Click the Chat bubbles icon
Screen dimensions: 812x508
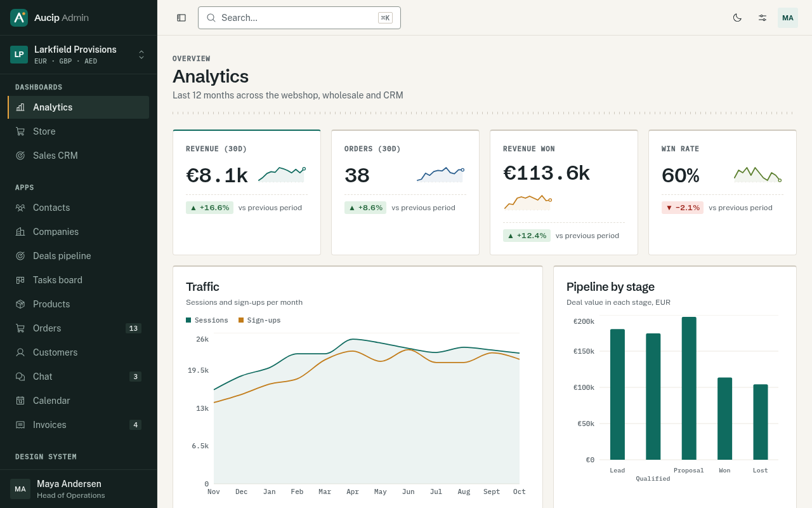[20, 377]
